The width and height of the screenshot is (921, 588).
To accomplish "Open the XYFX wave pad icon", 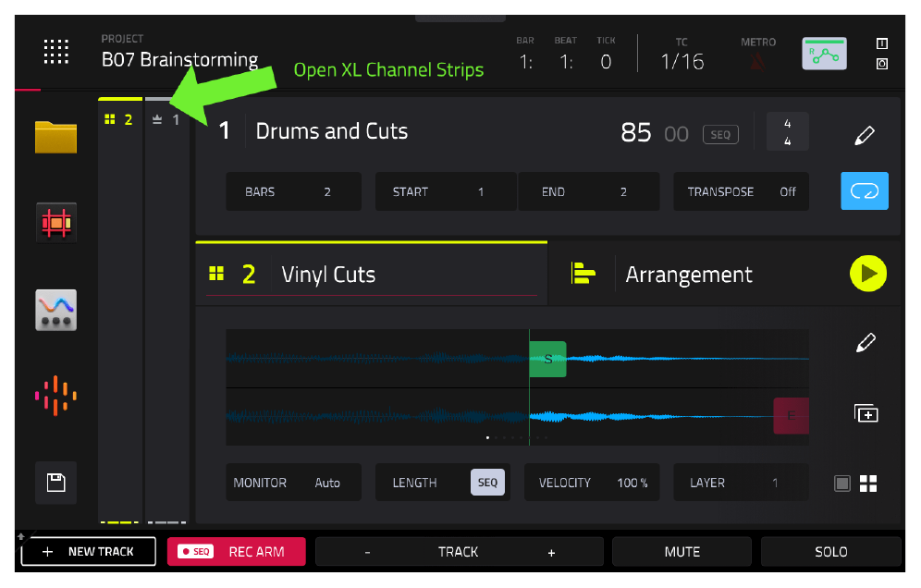I will pyautogui.click(x=55, y=310).
